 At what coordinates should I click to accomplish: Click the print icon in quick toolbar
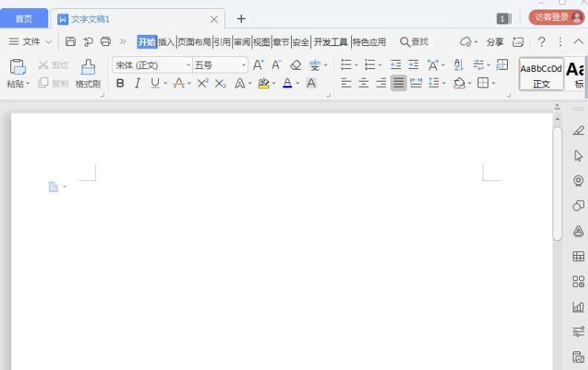(105, 42)
